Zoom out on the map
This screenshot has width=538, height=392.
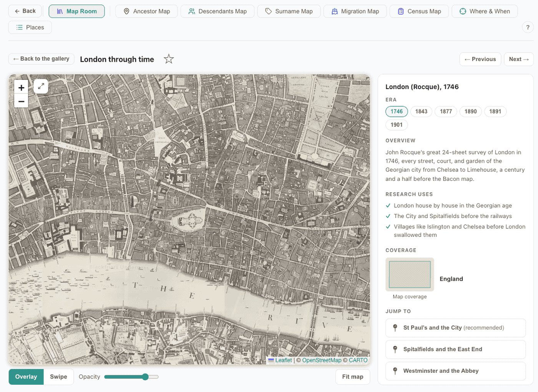coord(22,101)
